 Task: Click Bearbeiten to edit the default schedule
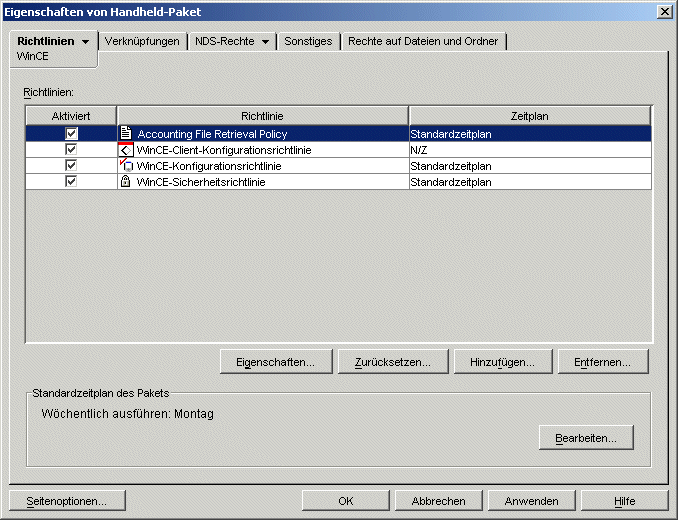586,438
